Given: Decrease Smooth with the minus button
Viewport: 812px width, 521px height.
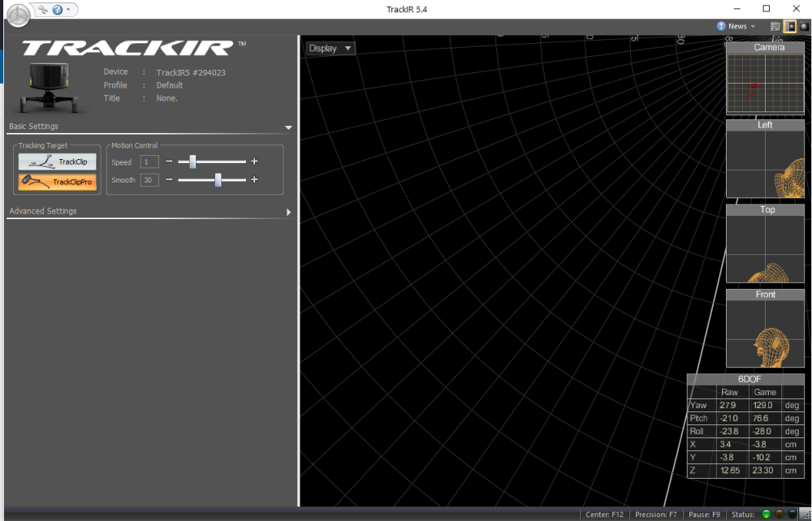Looking at the screenshot, I should coord(169,180).
